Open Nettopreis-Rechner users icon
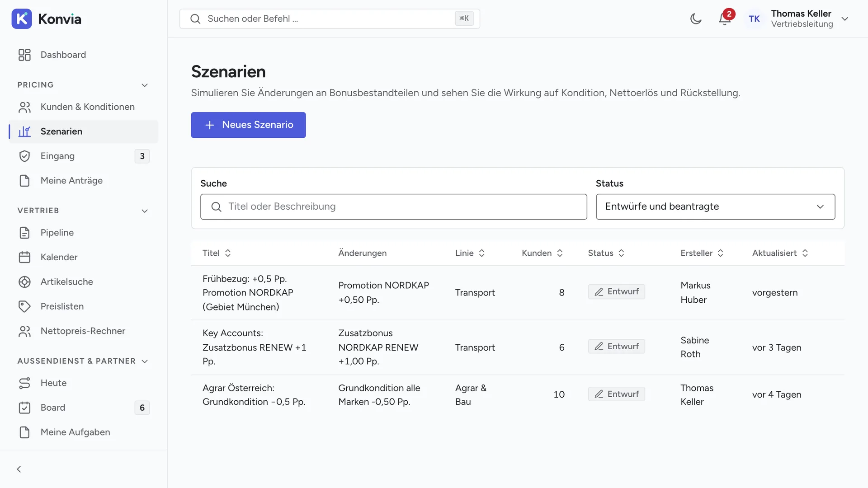 pyautogui.click(x=24, y=331)
